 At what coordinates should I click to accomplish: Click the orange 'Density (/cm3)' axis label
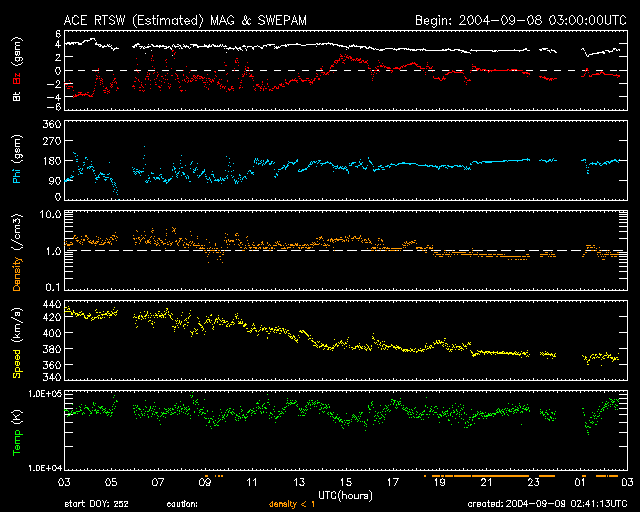(17, 252)
